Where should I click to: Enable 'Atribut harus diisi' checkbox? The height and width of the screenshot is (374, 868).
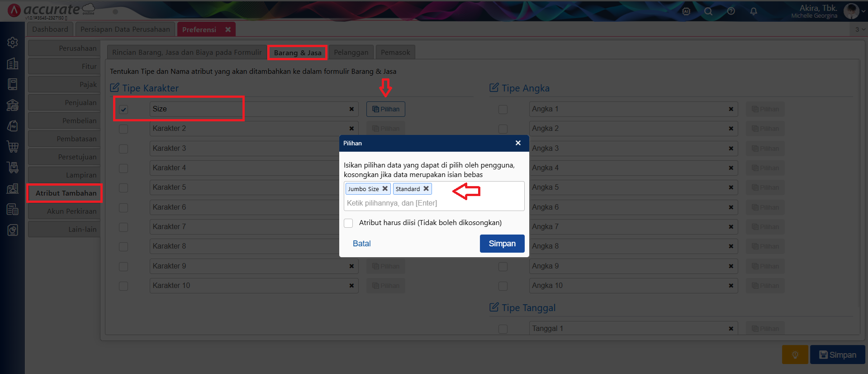pos(348,223)
